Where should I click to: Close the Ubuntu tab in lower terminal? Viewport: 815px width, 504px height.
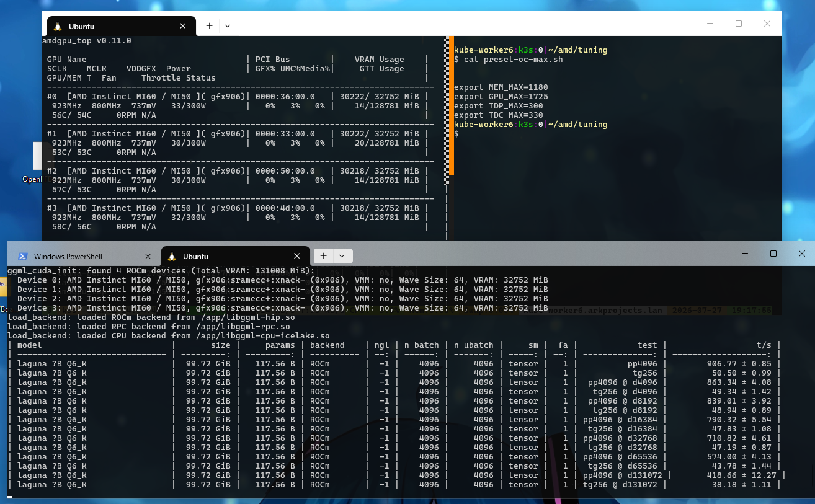click(297, 256)
